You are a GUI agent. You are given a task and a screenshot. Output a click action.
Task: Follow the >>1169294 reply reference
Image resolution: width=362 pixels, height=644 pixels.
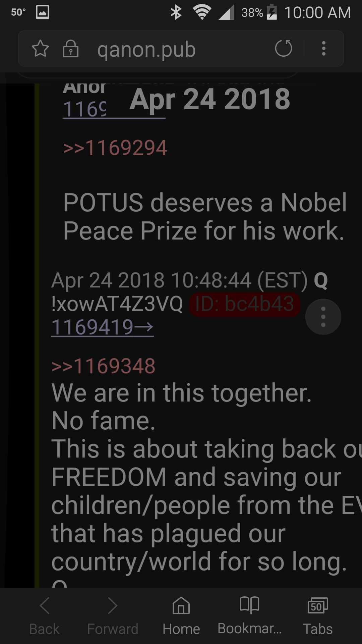(x=115, y=148)
